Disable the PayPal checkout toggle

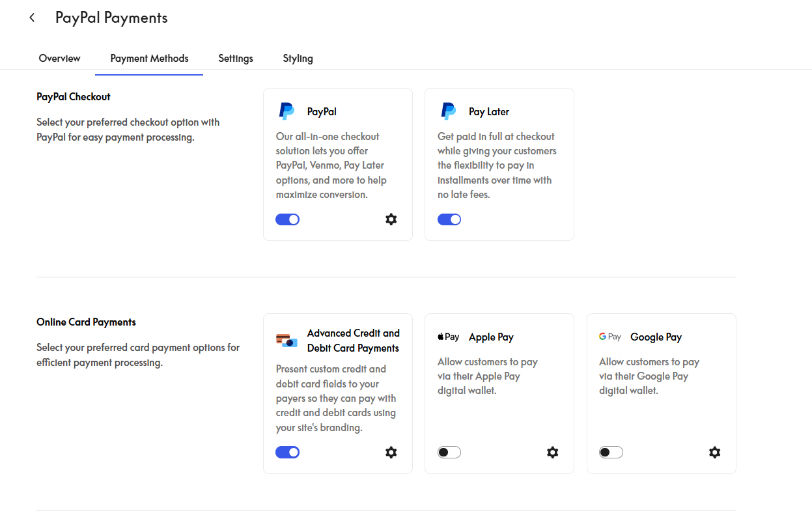tap(288, 219)
